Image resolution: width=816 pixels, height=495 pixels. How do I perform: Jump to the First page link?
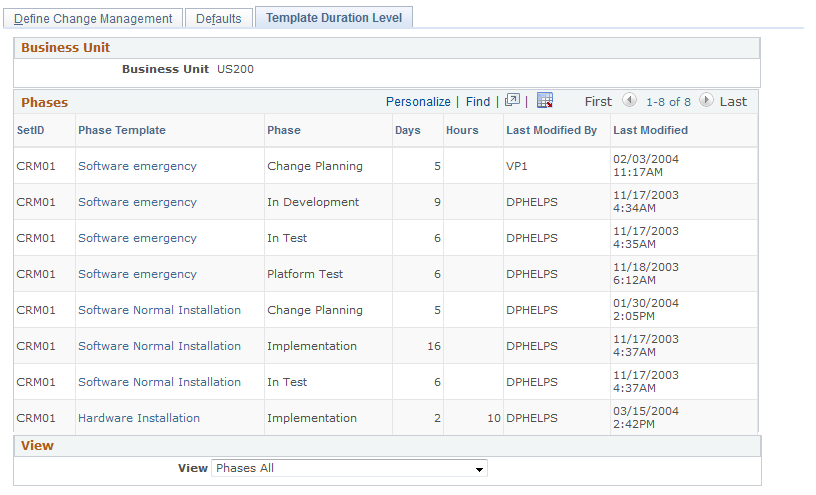598,101
